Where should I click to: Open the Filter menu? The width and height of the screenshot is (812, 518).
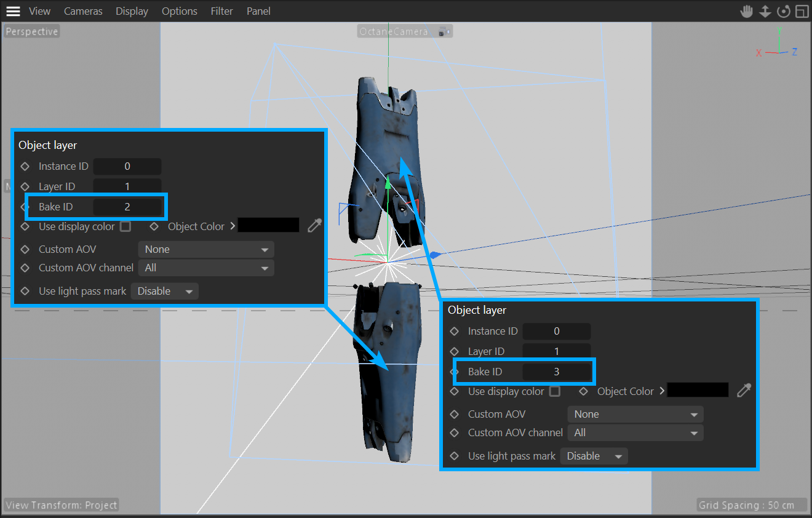pyautogui.click(x=221, y=11)
